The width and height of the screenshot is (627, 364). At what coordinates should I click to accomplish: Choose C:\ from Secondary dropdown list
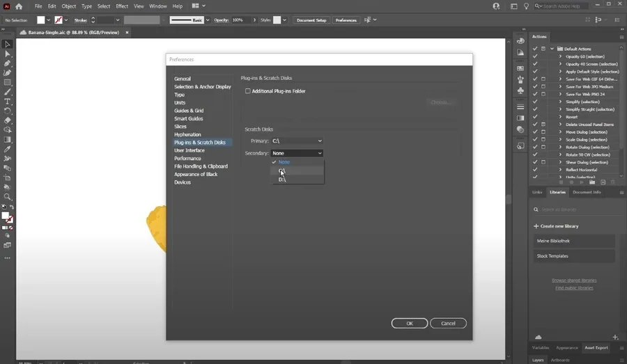click(x=297, y=171)
